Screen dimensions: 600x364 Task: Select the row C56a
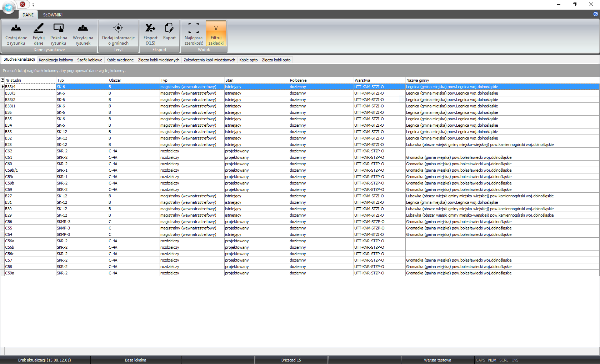[300, 241]
